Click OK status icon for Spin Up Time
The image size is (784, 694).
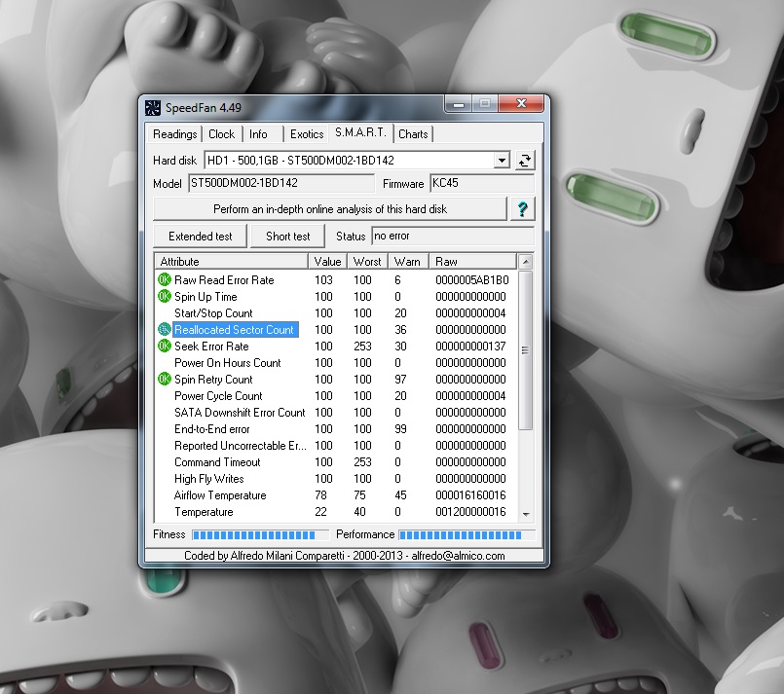coord(164,296)
